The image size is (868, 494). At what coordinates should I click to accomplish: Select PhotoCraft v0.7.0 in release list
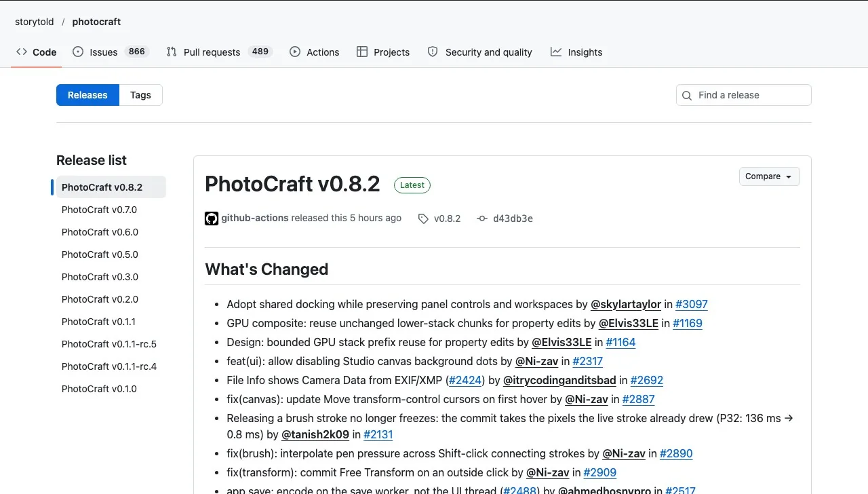pos(111,210)
